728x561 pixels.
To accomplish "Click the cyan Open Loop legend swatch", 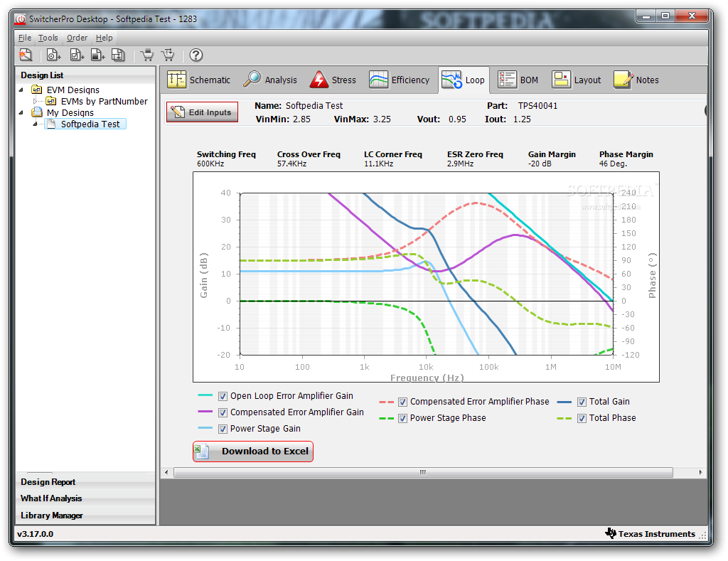I will (205, 395).
